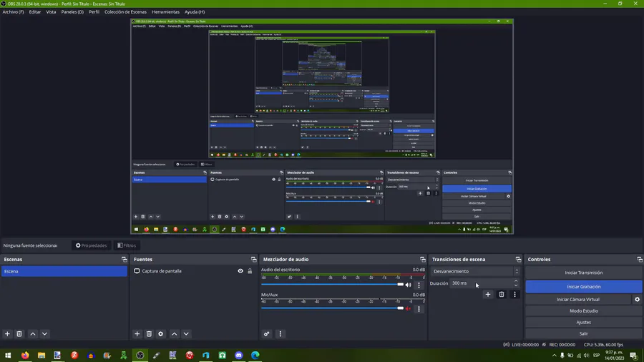Select Escena in scenes list

point(64,271)
